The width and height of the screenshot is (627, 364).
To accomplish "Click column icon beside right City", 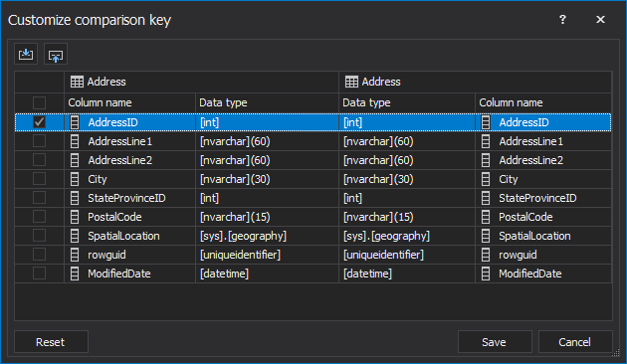I will [x=486, y=179].
